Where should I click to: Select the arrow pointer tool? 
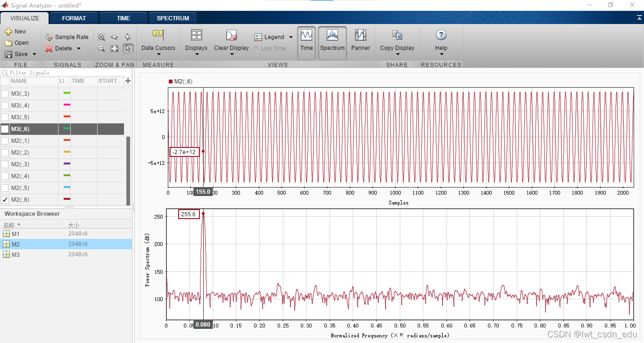pyautogui.click(x=128, y=49)
